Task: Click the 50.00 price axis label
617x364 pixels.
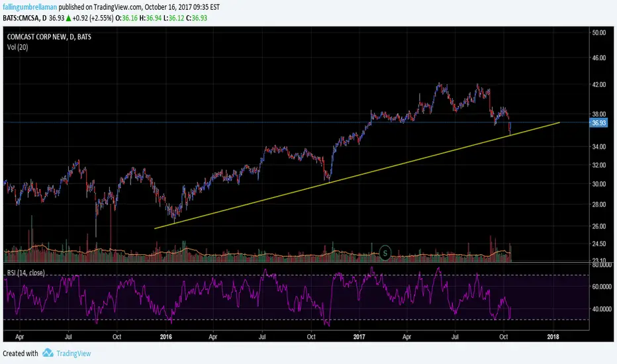Action: pyautogui.click(x=599, y=32)
